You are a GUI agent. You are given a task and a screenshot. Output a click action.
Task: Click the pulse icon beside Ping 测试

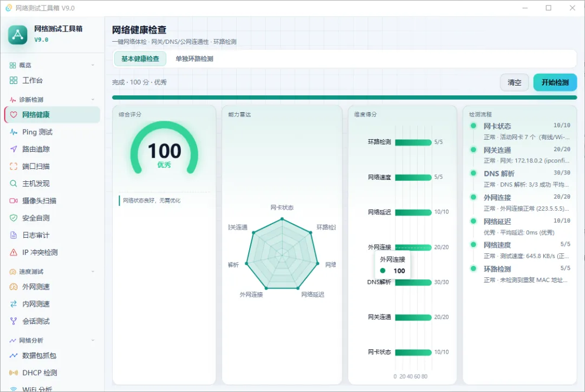coord(14,132)
